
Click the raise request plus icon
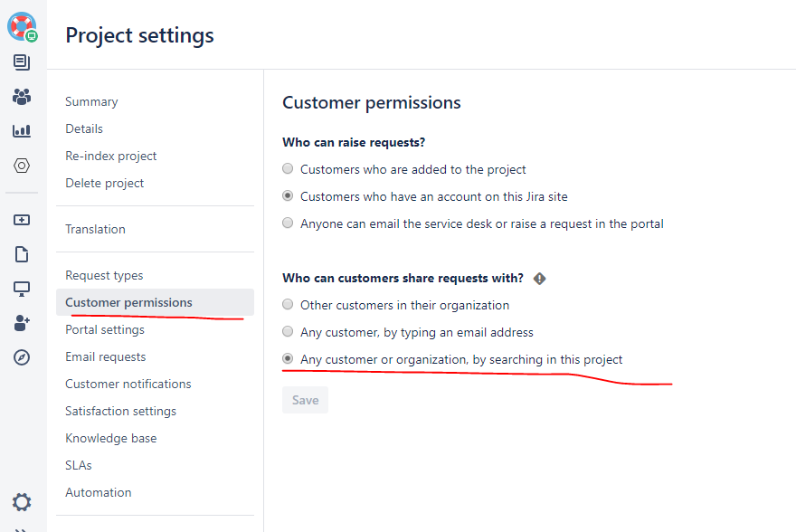point(22,220)
